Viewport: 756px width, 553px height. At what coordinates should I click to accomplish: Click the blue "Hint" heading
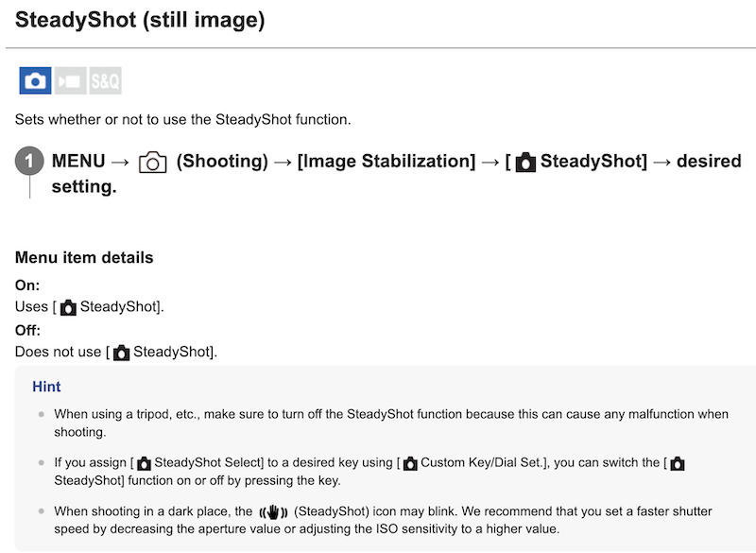pos(46,387)
